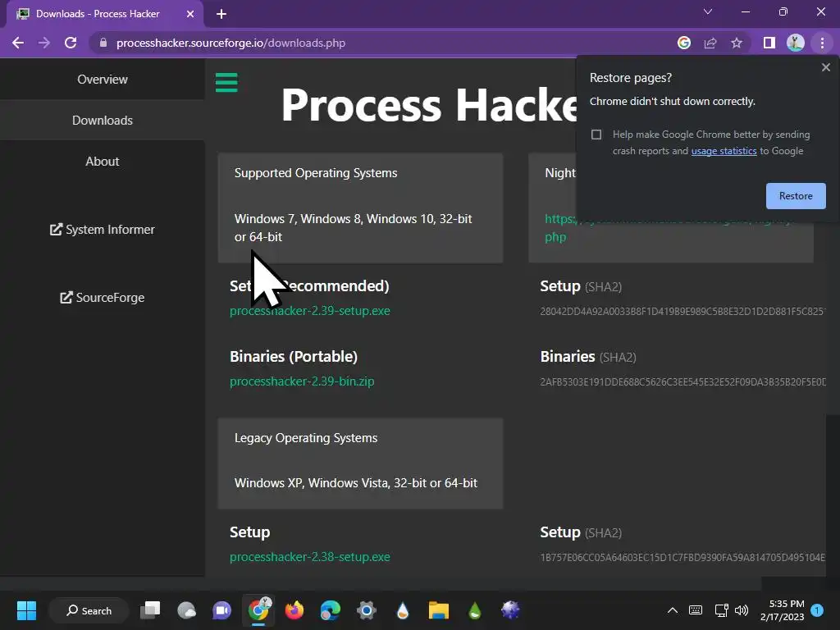
Task: Close the Downloads - Process Hacker tab
Action: pyautogui.click(x=190, y=14)
